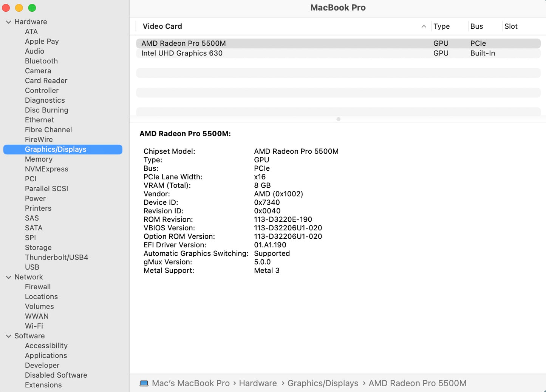Select Camera in the Hardware list
The width and height of the screenshot is (546, 392).
click(38, 71)
